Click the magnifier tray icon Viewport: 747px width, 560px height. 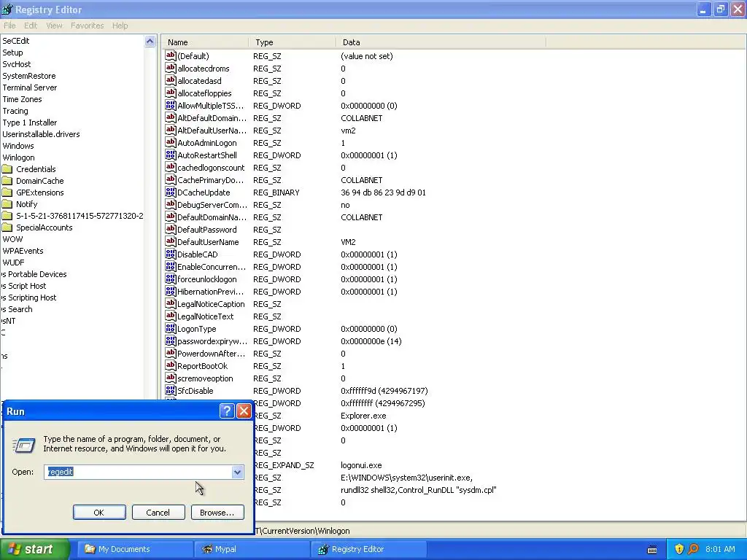(x=693, y=549)
